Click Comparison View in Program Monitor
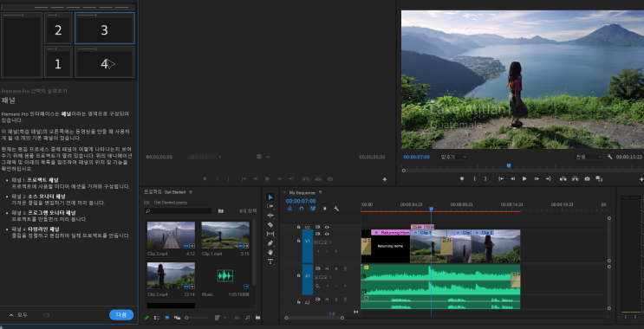644x329 pixels. [x=599, y=179]
